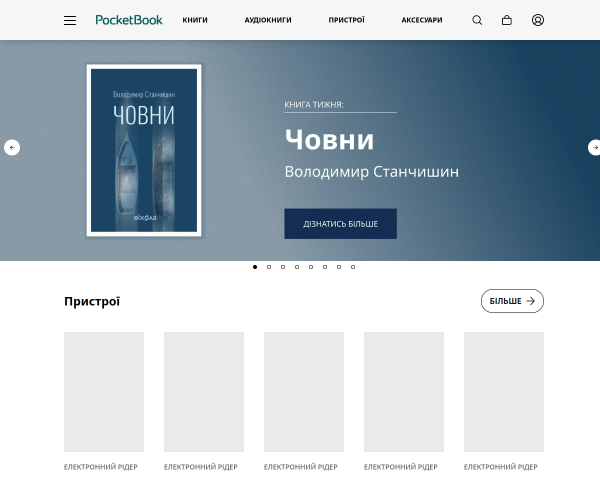Click the Більше button for devices

[512, 301]
